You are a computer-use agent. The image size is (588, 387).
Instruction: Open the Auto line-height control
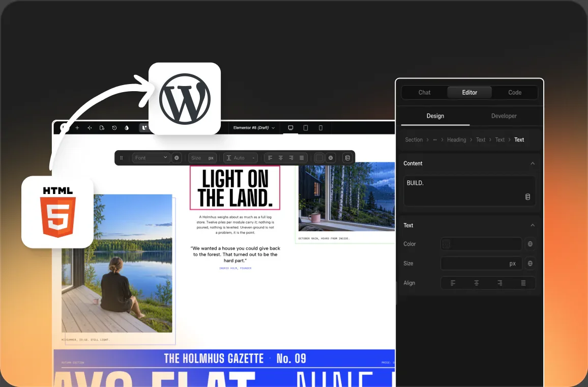(x=241, y=158)
